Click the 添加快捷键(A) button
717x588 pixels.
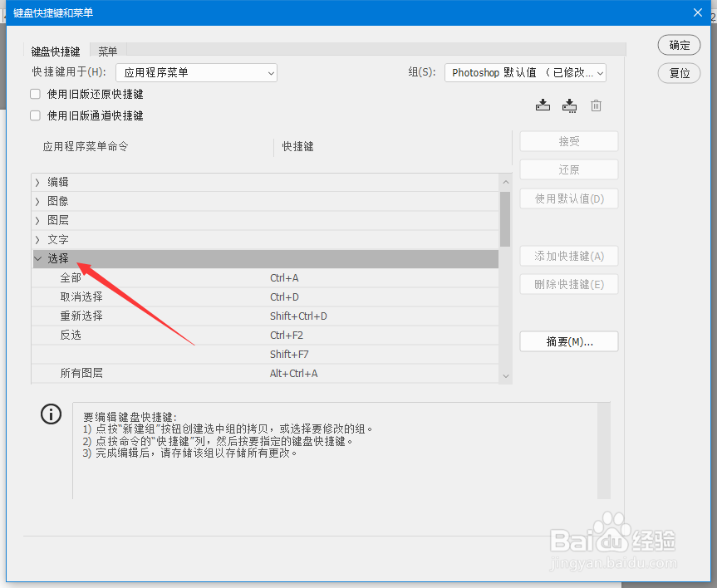pyautogui.click(x=568, y=256)
